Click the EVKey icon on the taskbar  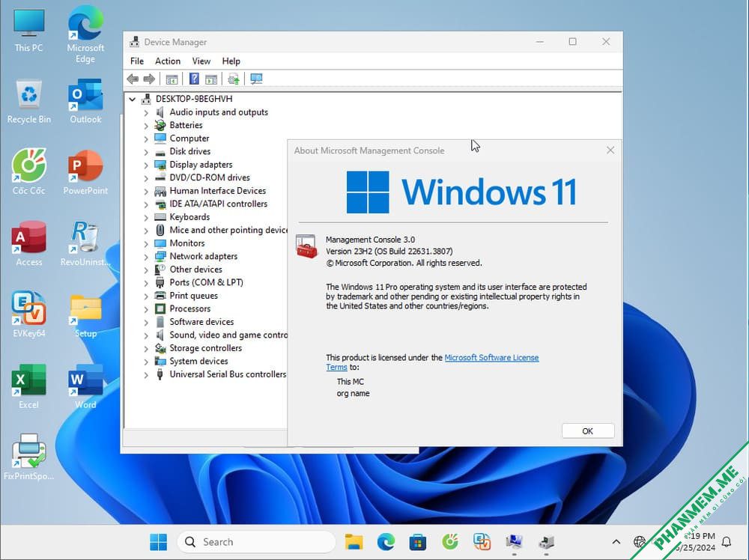482,542
